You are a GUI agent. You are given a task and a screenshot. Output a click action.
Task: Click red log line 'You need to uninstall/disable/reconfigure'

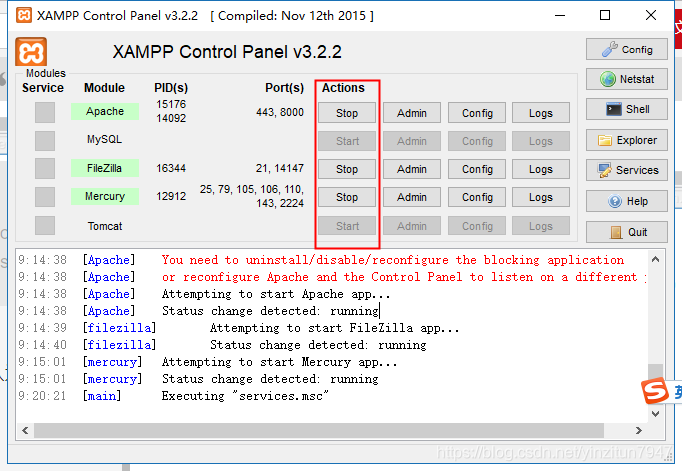pos(393,260)
